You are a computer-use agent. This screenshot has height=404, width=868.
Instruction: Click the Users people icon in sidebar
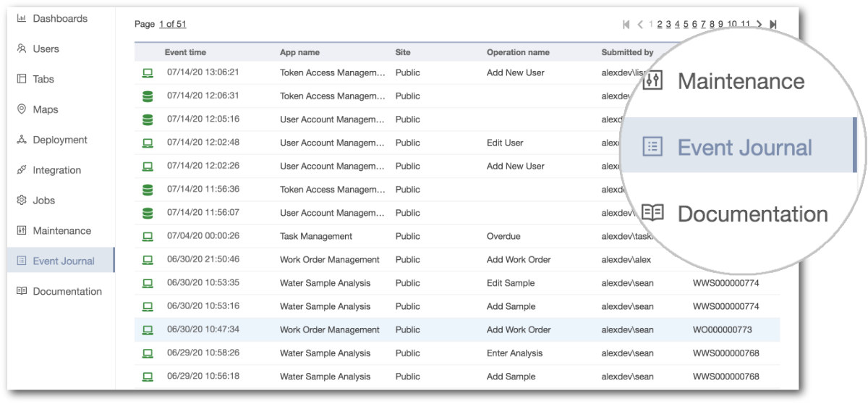tap(22, 49)
